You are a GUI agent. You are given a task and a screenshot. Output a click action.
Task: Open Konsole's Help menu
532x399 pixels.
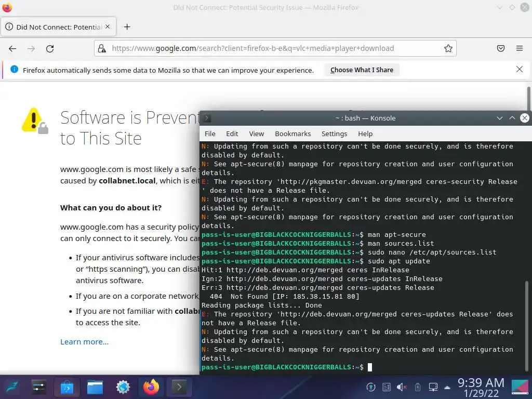[365, 134]
